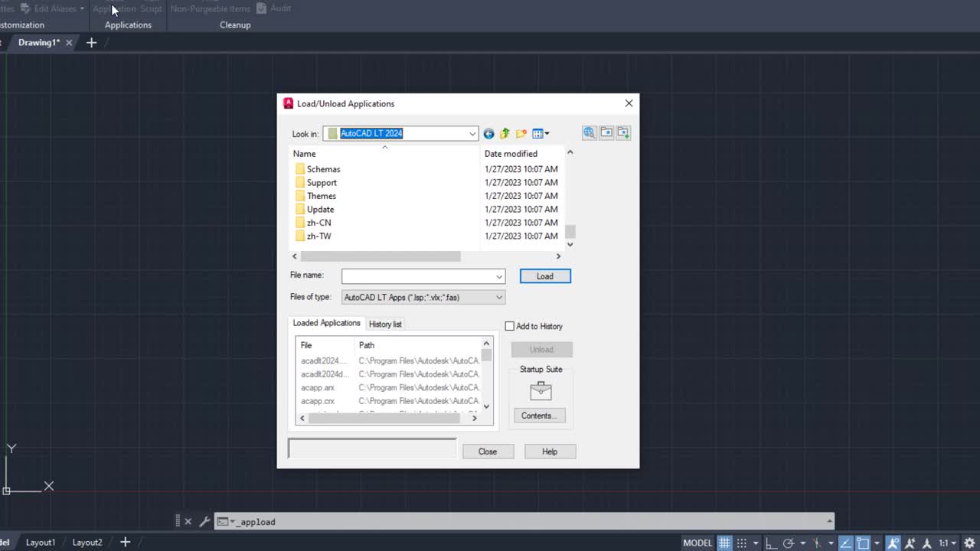Click the Close button in the dialog
The width and height of the screenshot is (980, 551).
pos(488,452)
